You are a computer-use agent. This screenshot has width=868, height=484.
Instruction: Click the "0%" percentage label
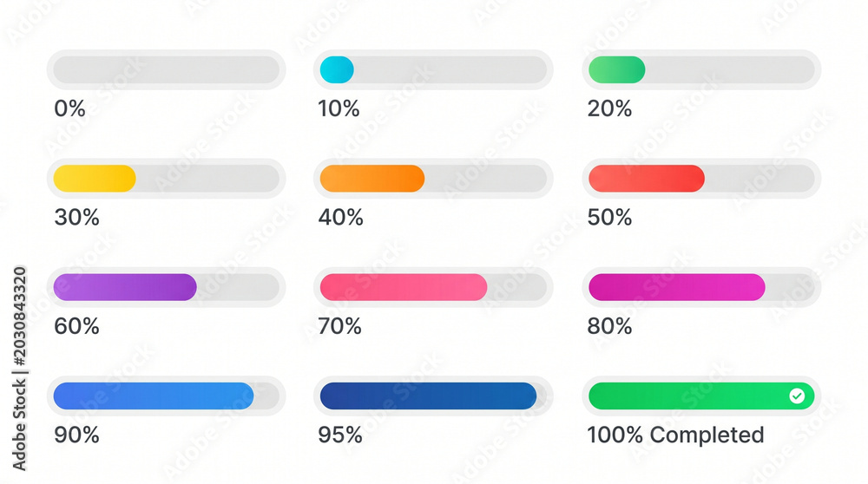point(69,108)
